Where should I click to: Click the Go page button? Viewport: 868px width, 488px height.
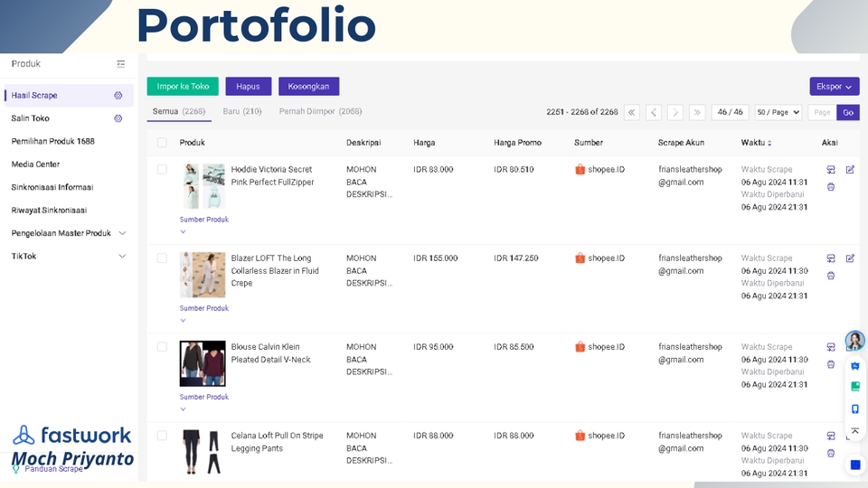[x=848, y=112]
